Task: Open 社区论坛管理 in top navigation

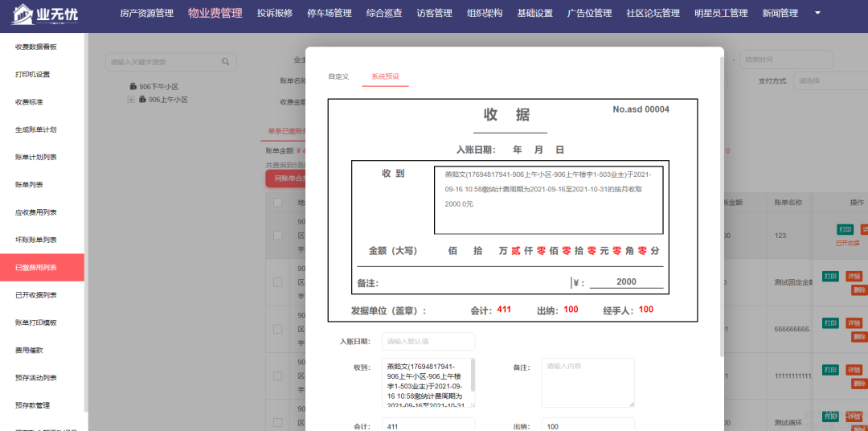Action: (653, 14)
